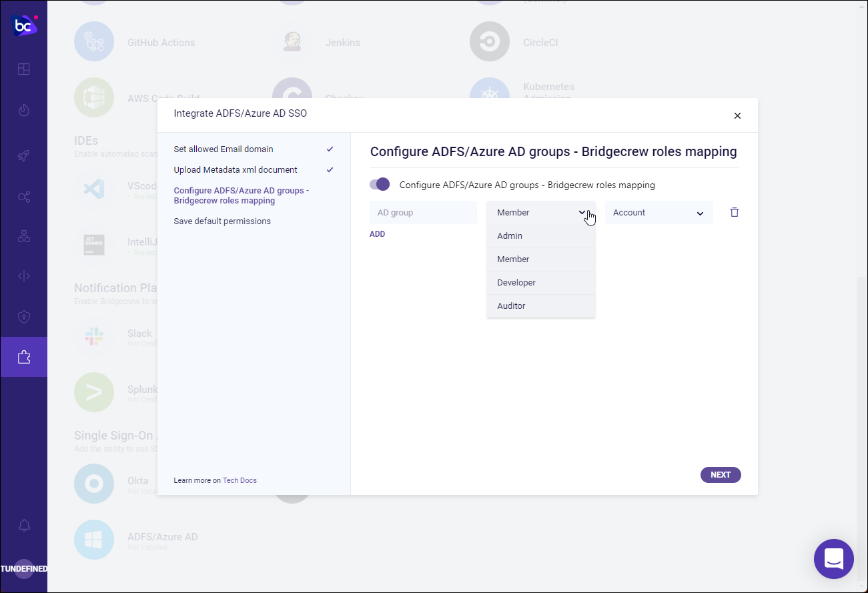Open the connected nodes icon in the sidebar
Viewport: 868px width, 593px height.
point(24,197)
